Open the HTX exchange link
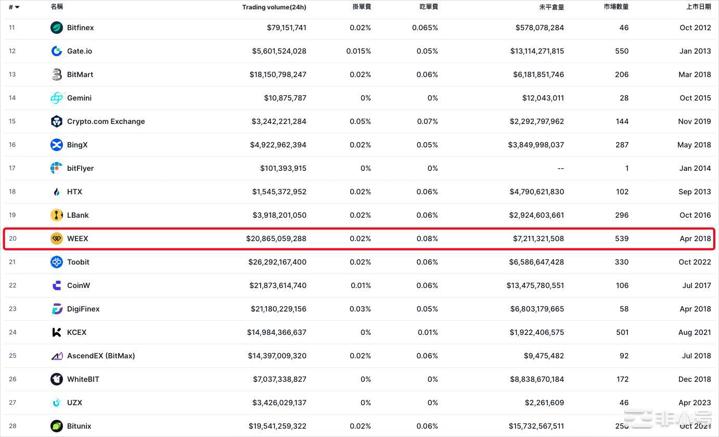719x437 pixels. tap(74, 192)
